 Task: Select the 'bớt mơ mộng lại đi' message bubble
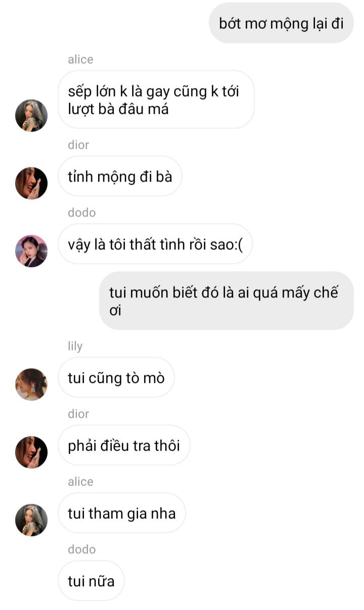pos(281,23)
